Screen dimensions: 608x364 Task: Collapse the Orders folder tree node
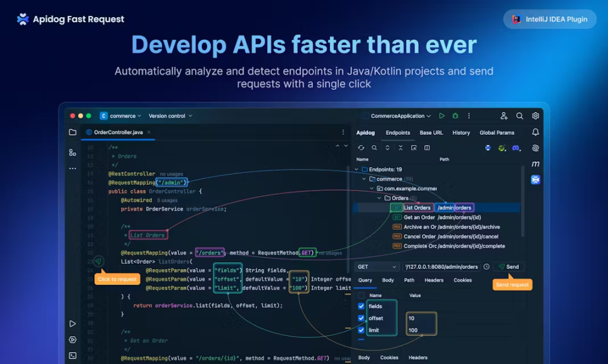pos(379,198)
